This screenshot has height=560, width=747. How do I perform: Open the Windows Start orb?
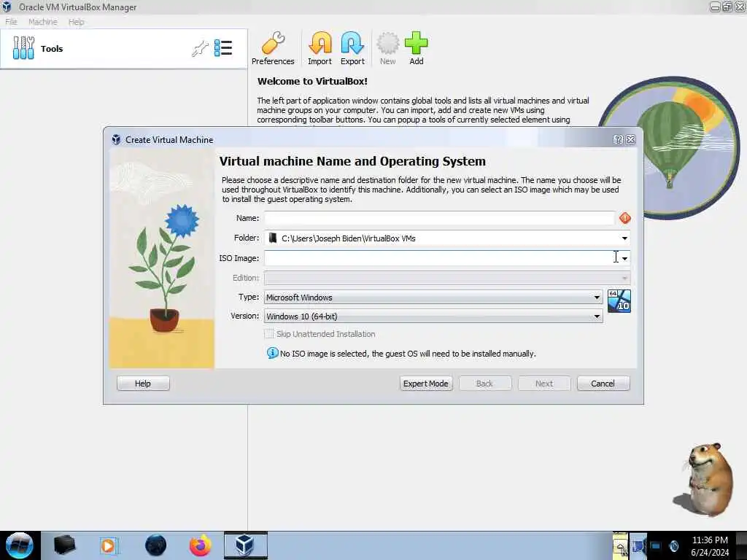(x=19, y=545)
